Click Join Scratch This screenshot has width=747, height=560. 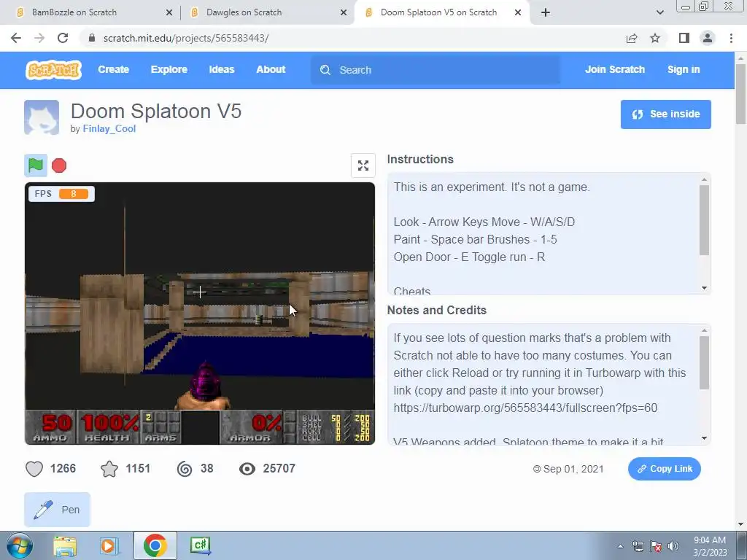click(614, 69)
